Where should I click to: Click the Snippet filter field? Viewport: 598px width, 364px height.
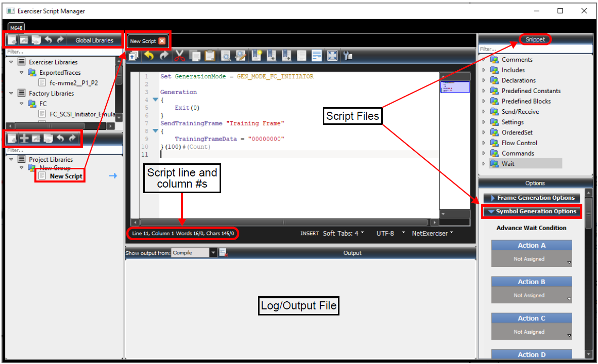tap(535, 49)
